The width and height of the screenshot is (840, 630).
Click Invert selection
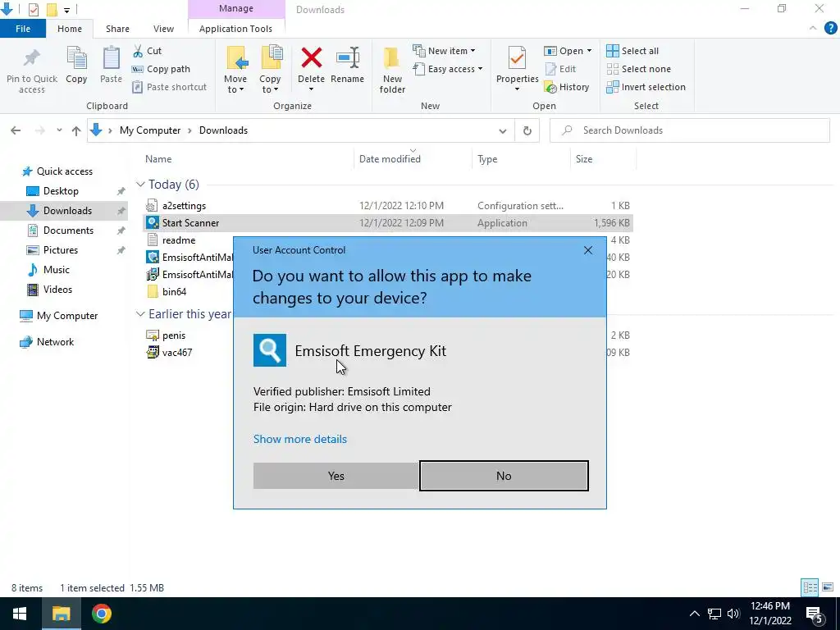(646, 87)
